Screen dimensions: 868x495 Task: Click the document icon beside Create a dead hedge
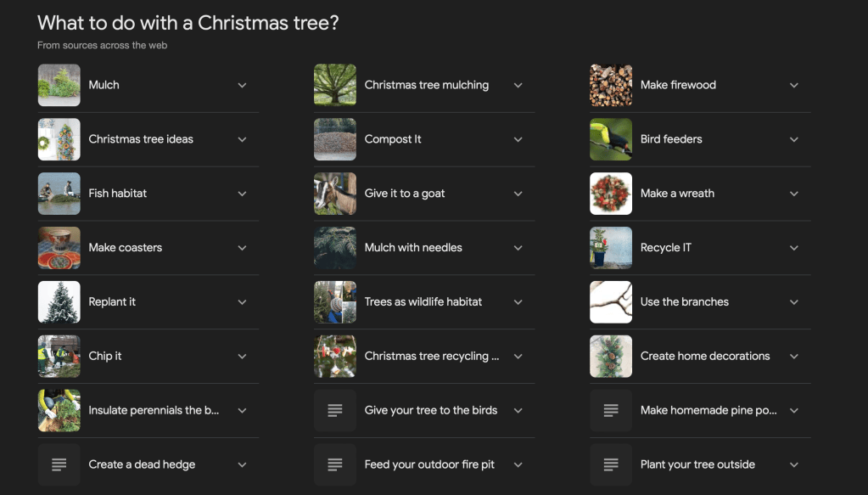point(59,464)
